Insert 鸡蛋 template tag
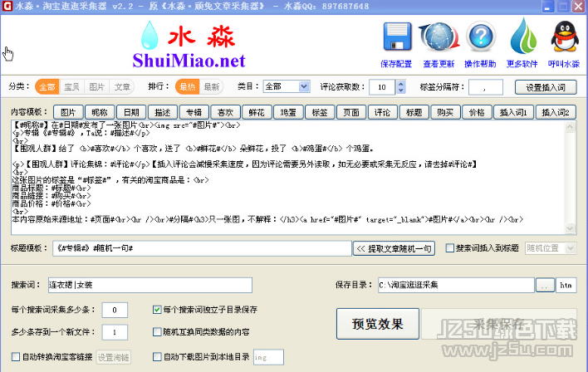 288,112
